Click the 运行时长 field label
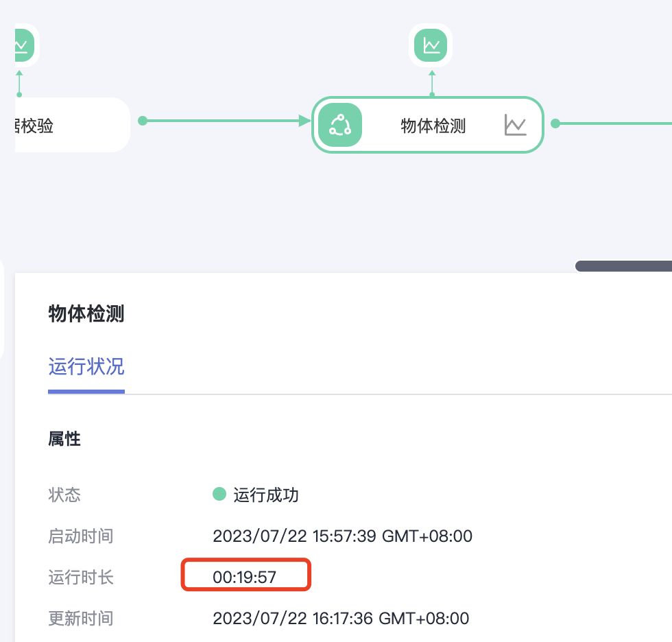Screen dimensions: 672x642 click(x=81, y=577)
